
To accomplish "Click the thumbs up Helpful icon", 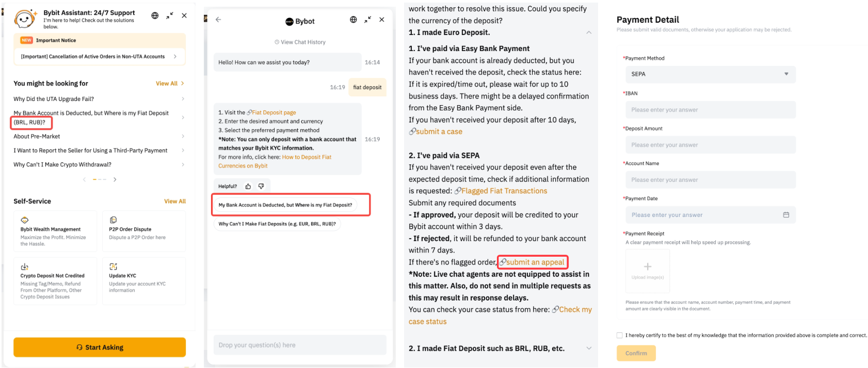I will tap(248, 186).
